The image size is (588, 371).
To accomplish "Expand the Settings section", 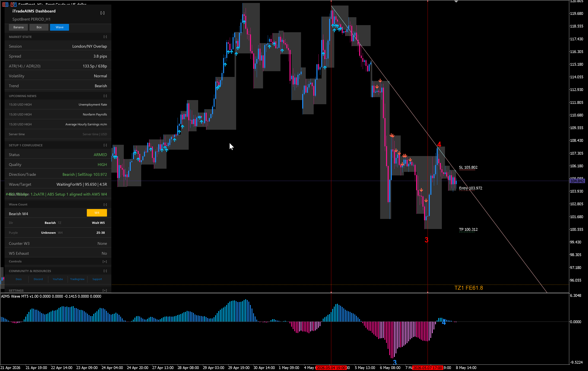I will pyautogui.click(x=104, y=290).
